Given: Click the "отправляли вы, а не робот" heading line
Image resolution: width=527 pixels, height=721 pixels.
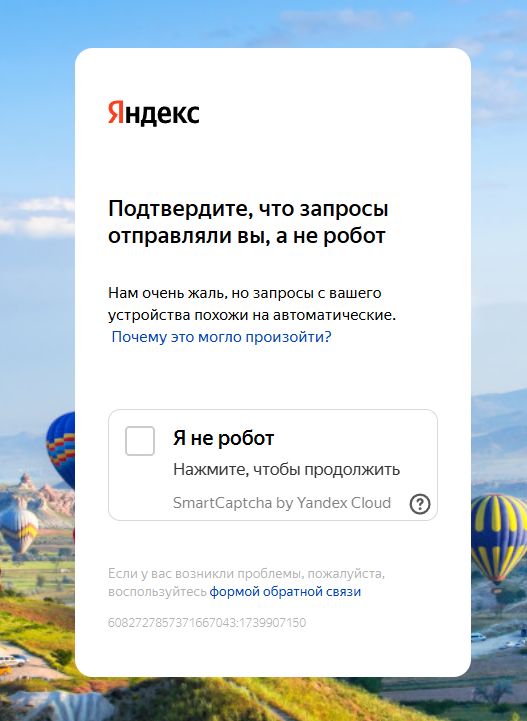Looking at the screenshot, I should [247, 236].
